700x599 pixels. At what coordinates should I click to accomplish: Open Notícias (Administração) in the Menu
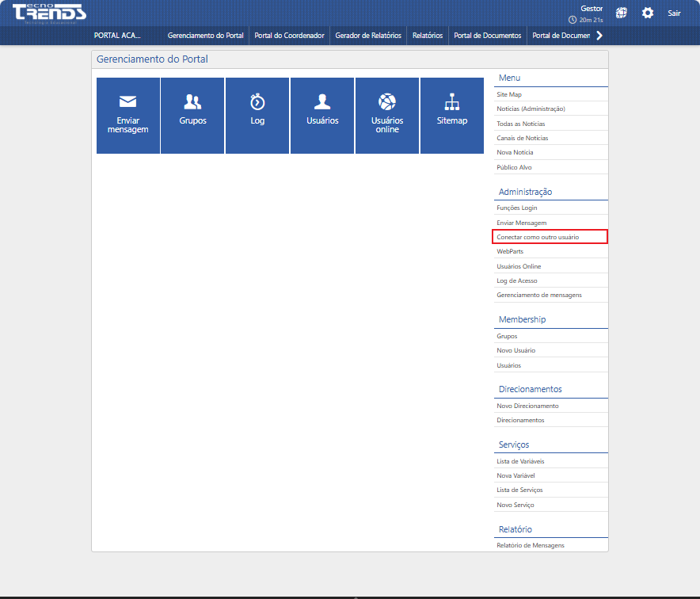point(531,109)
